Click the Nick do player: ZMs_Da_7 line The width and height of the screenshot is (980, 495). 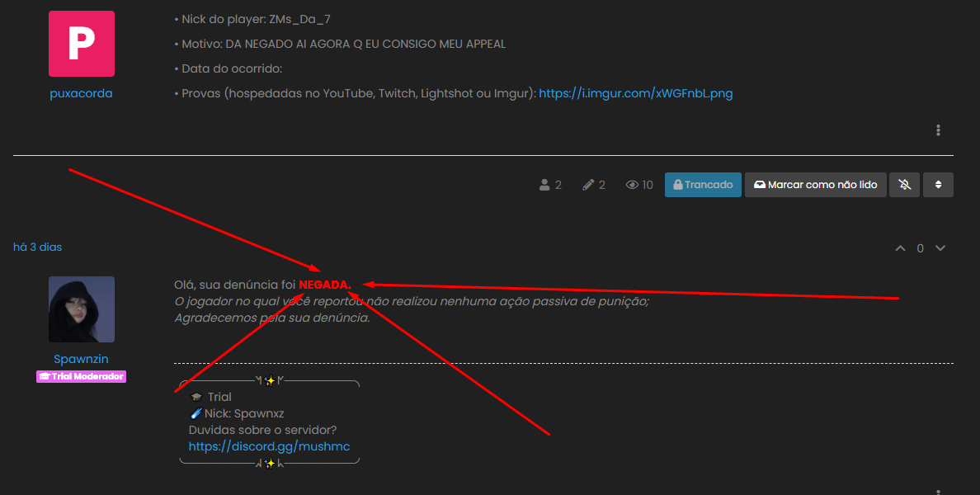[252, 19]
